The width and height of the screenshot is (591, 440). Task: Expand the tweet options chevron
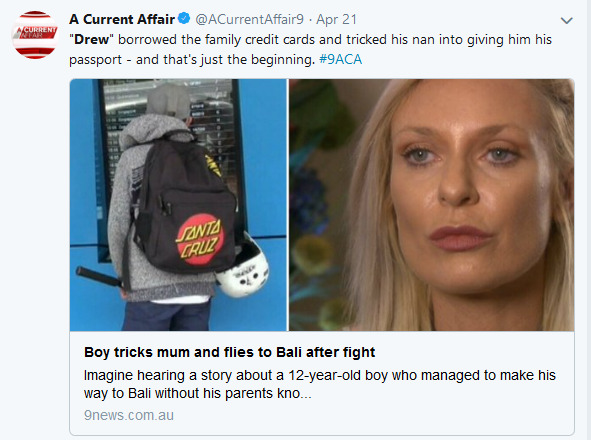tap(567, 20)
